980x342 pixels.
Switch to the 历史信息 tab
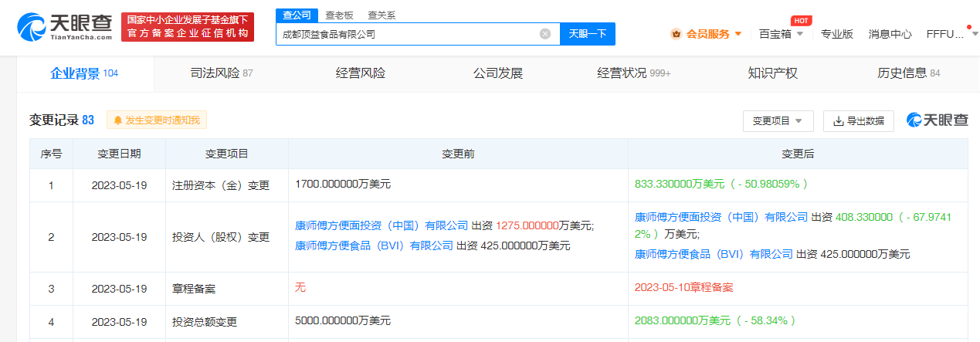tap(909, 73)
